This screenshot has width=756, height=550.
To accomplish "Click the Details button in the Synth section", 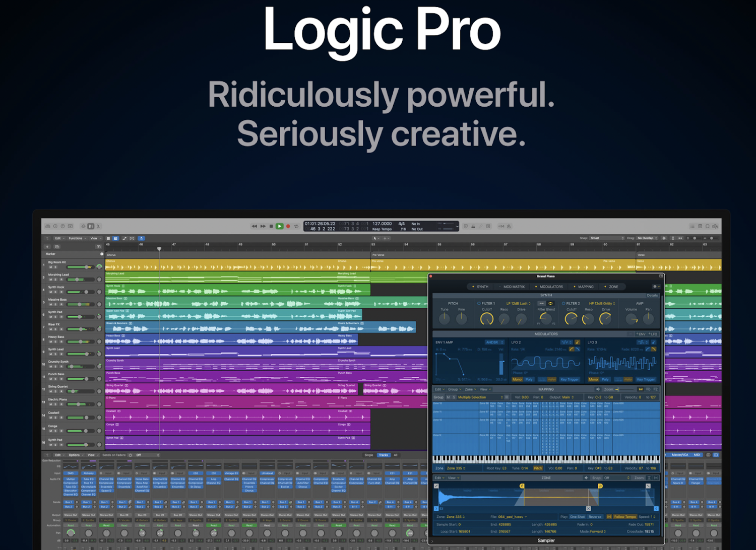I will tap(652, 295).
